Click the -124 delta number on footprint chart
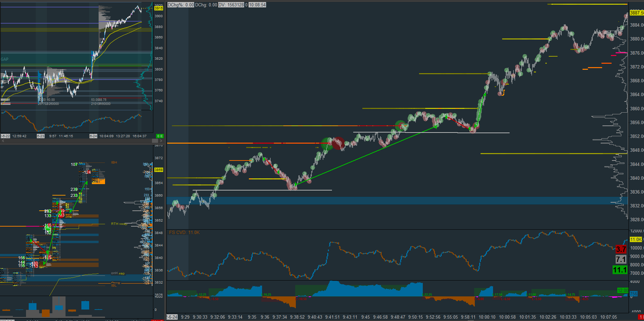Screen dimensions: 644x321 pos(87,172)
